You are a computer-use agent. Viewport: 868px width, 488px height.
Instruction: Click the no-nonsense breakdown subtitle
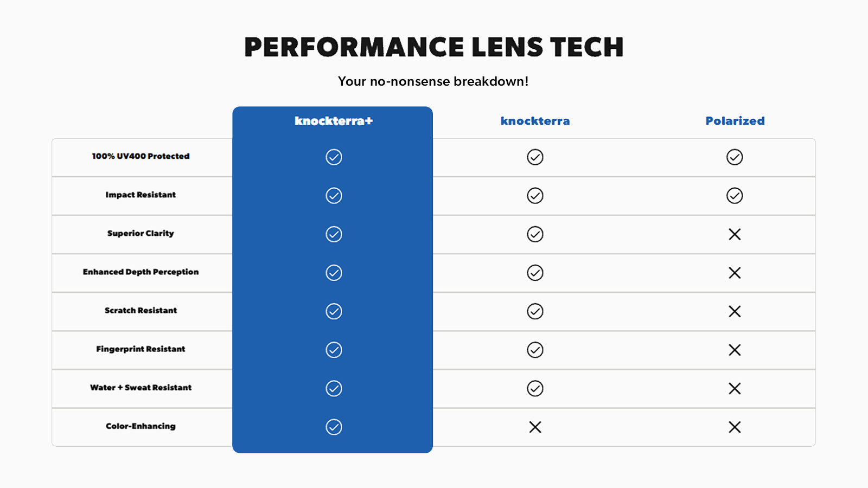(x=433, y=81)
